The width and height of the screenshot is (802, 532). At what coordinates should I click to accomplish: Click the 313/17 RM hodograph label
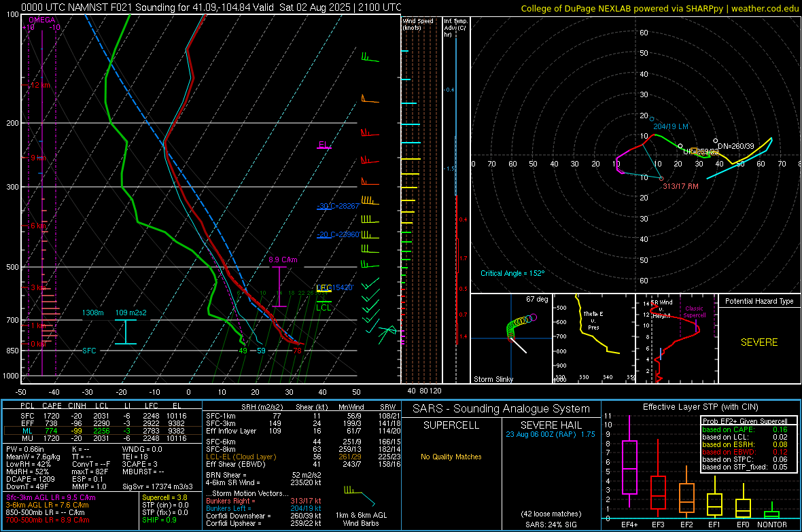click(680, 186)
